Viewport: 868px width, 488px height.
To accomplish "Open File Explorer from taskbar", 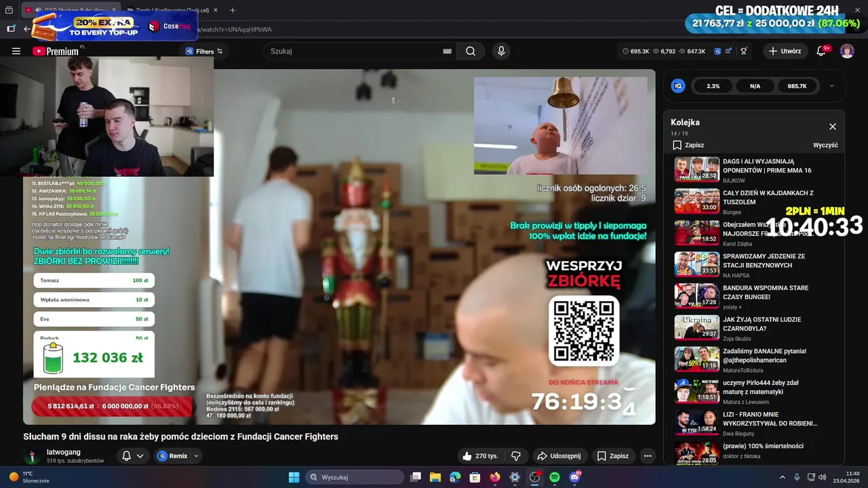I will tap(435, 477).
